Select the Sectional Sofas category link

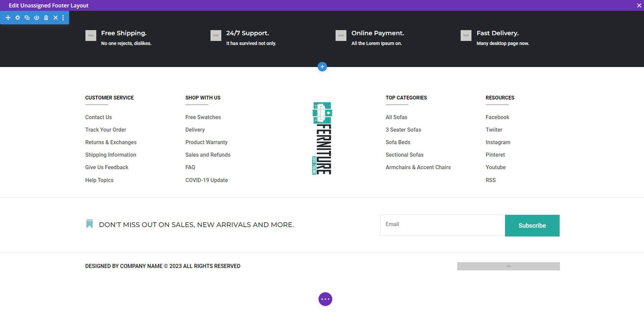click(x=404, y=155)
